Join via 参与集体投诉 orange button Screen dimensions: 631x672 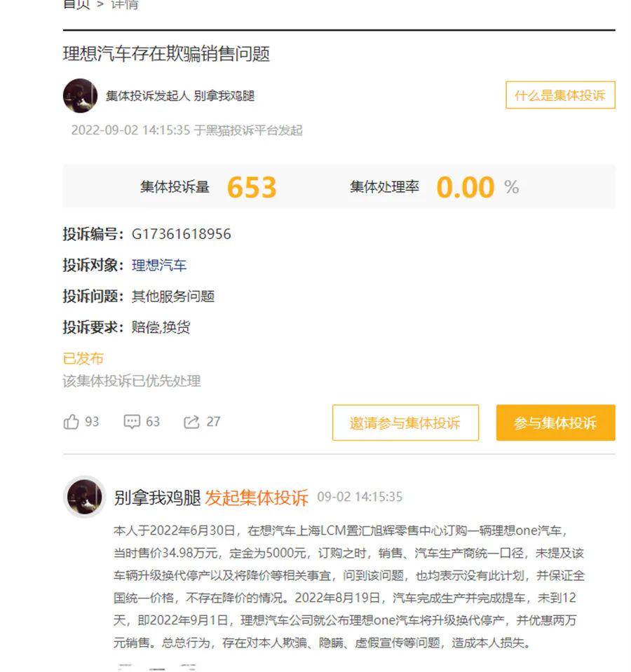click(x=555, y=423)
